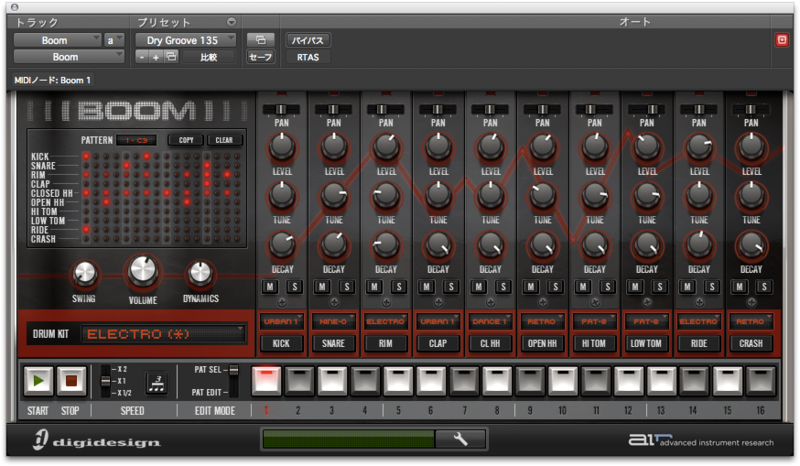Image resolution: width=800 pixels, height=466 pixels.
Task: Click the window icon beside the preset name
Action: tap(260, 40)
